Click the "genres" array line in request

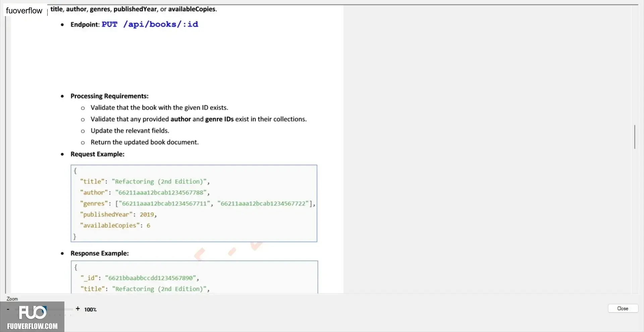198,204
